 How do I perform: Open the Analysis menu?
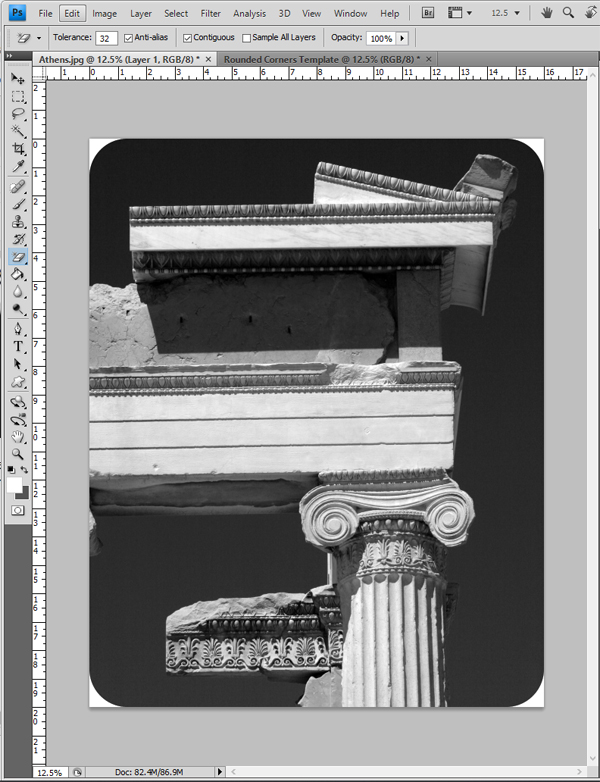[249, 13]
